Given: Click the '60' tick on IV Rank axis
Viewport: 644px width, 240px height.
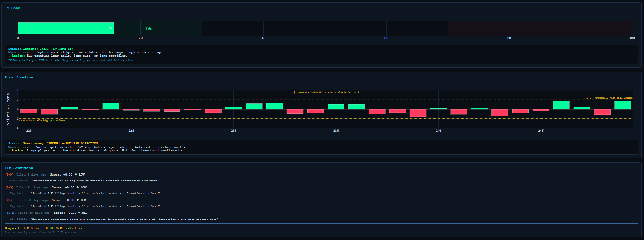Looking at the screenshot, I should click(x=386, y=38).
